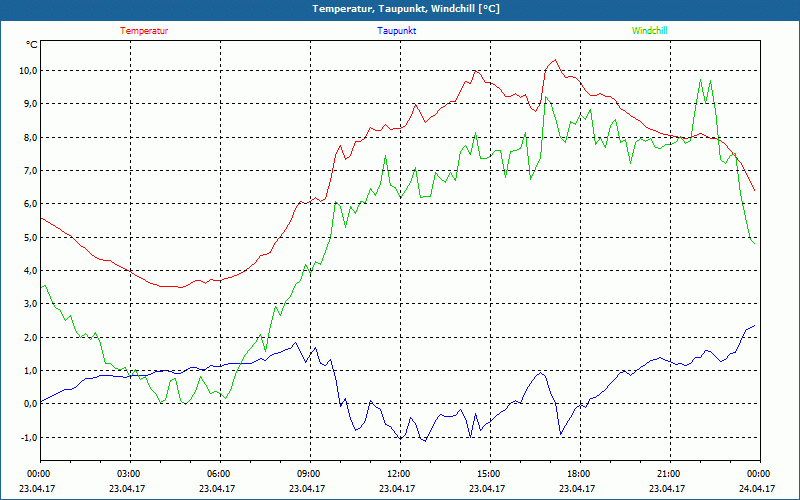Click the negative "-1,0" y-axis value

pyautogui.click(x=29, y=437)
